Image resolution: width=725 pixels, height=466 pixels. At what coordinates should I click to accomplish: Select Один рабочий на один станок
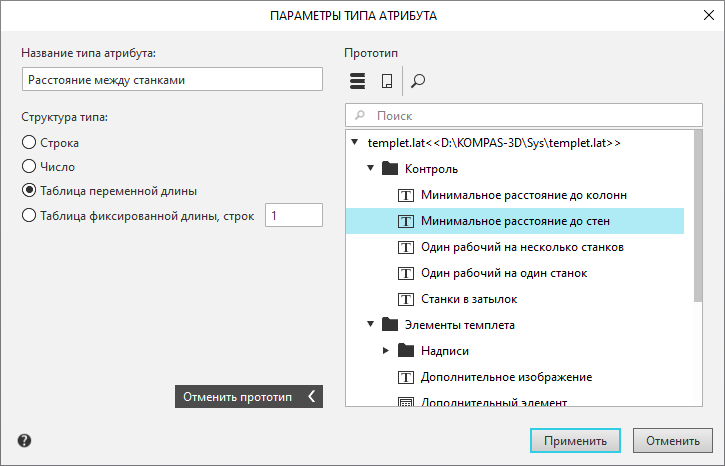[504, 273]
